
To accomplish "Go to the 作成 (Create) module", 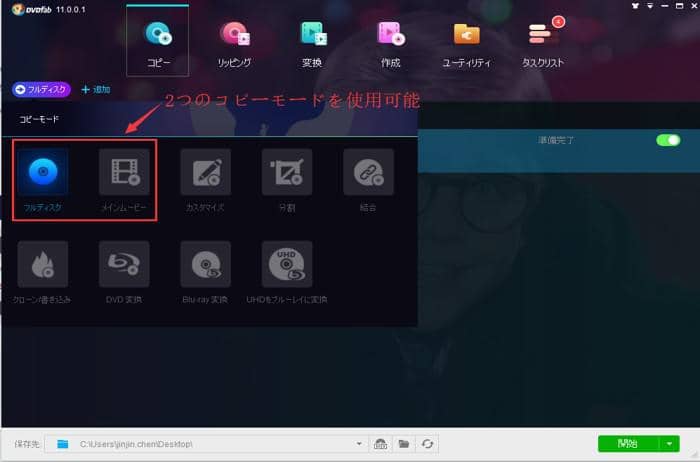I will [x=391, y=44].
